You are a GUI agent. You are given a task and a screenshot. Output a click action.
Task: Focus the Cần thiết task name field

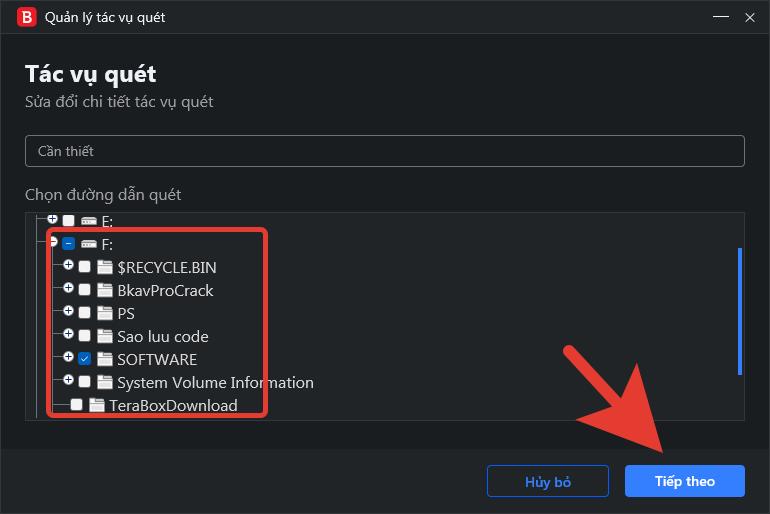point(385,151)
